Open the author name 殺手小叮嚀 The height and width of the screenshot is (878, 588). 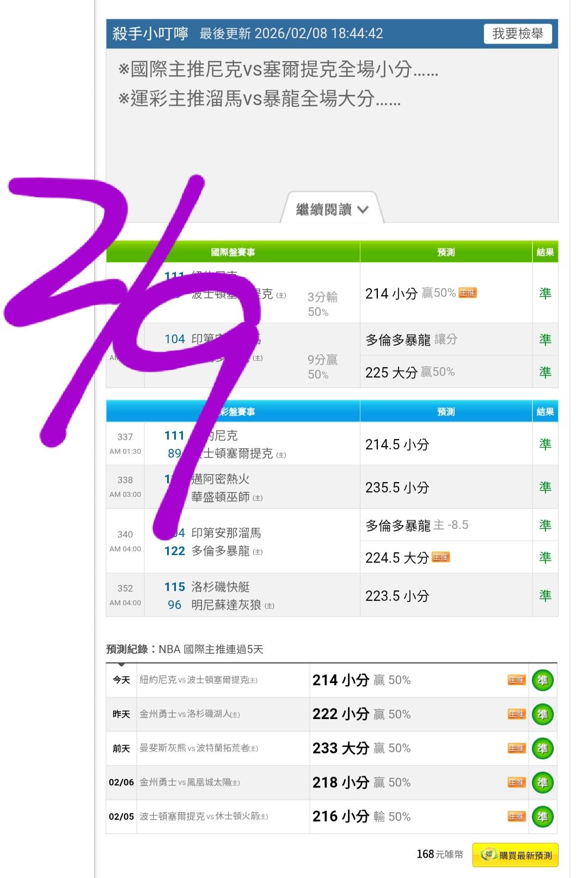tap(150, 34)
